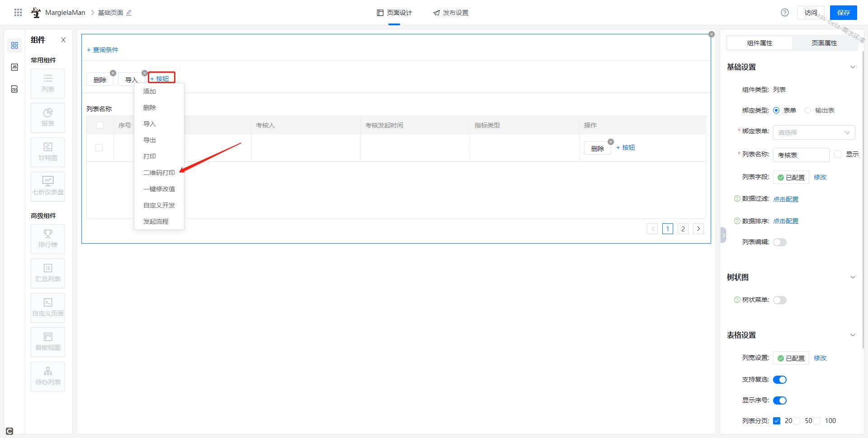The height and width of the screenshot is (438, 868).
Task: Close the 组件 panel
Action: pos(63,40)
